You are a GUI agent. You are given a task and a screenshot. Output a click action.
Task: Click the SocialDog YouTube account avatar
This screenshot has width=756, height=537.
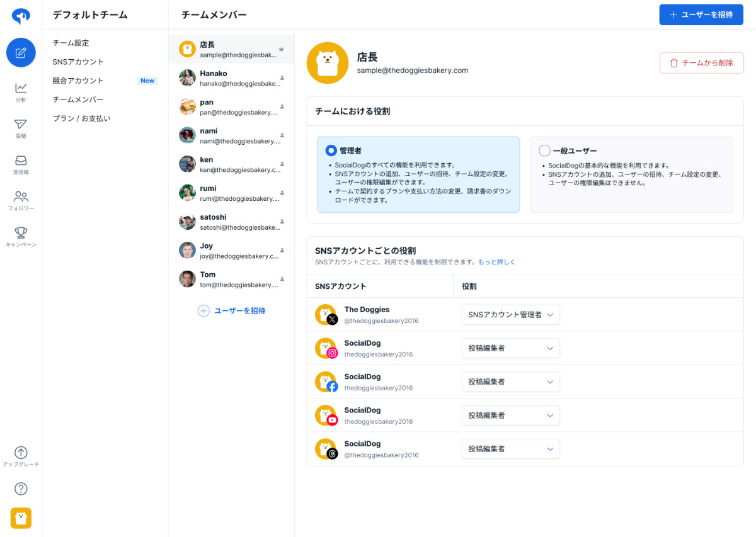[x=326, y=415]
